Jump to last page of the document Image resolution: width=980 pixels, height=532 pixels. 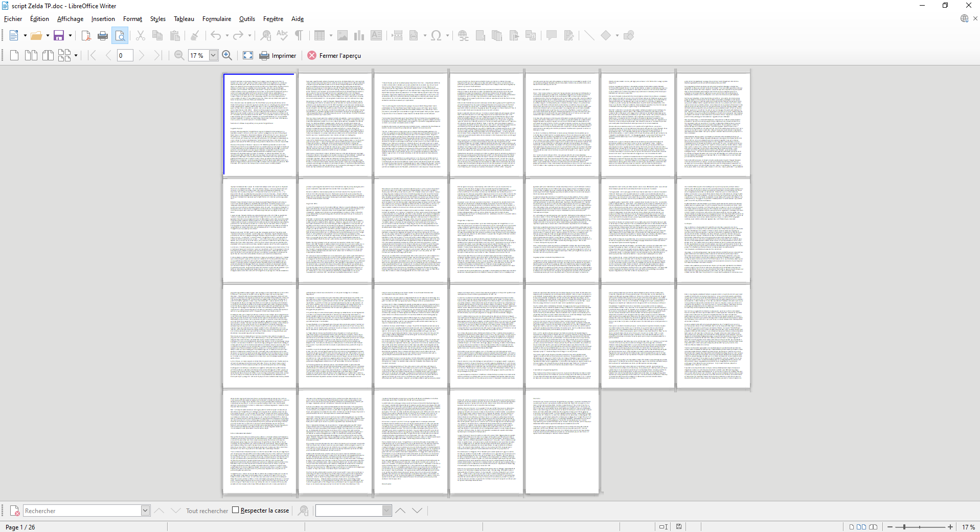[157, 55]
